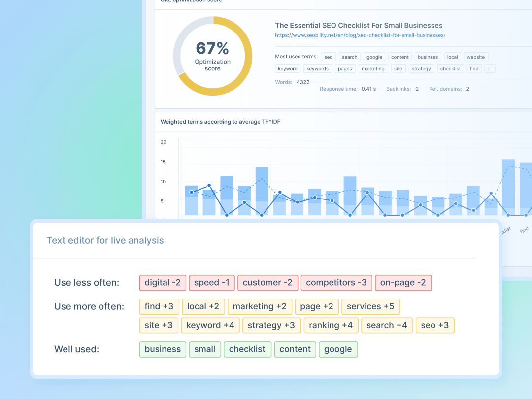The width and height of the screenshot is (532, 399).
Task: Click the 'competitors -3' use less often chip
Action: point(336,283)
